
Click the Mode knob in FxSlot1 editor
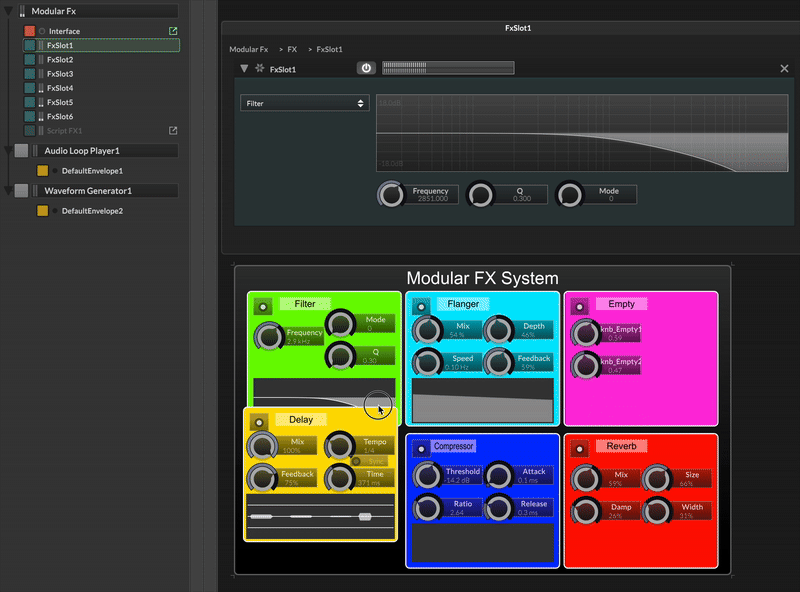click(569, 194)
